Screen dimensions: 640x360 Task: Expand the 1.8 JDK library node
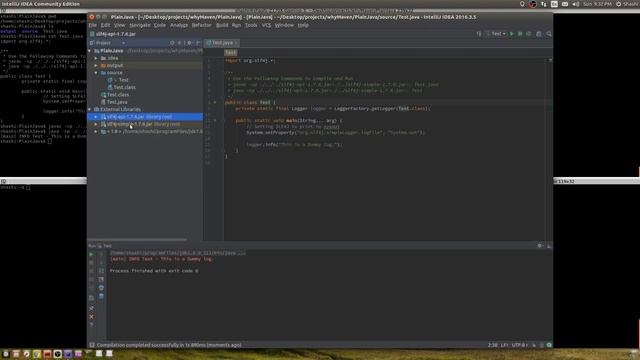pyautogui.click(x=96, y=131)
